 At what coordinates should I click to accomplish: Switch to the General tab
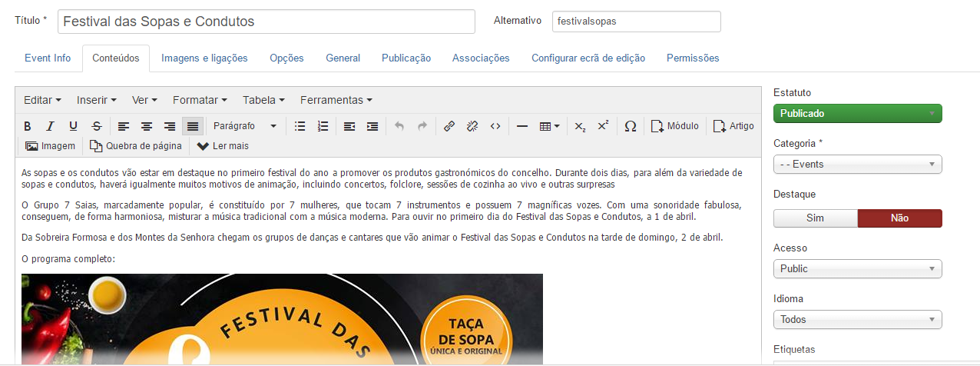(343, 58)
